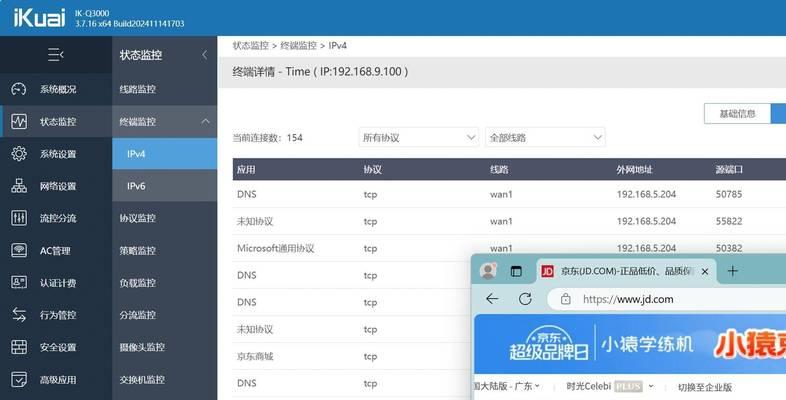The height and width of the screenshot is (400, 786).
Task: Sort by 应用 column header
Action: 246,169
